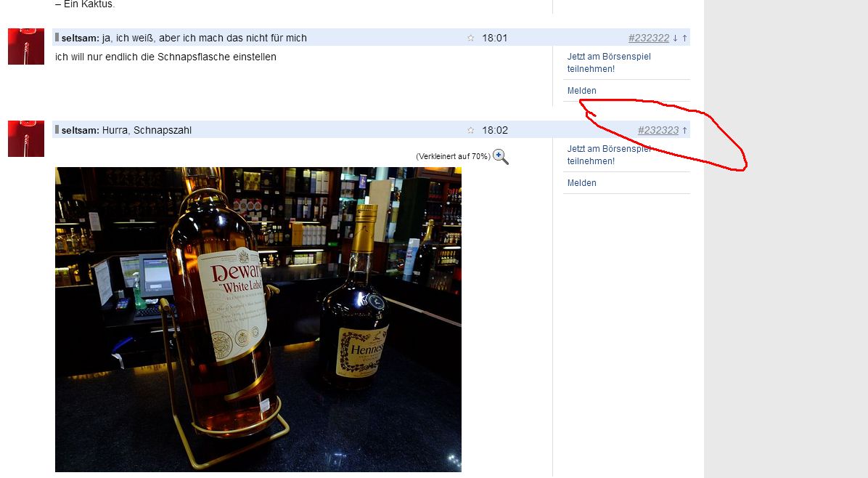Click seltsam's avatar on the 18:02 post
This screenshot has height=478, width=868.
[26, 139]
